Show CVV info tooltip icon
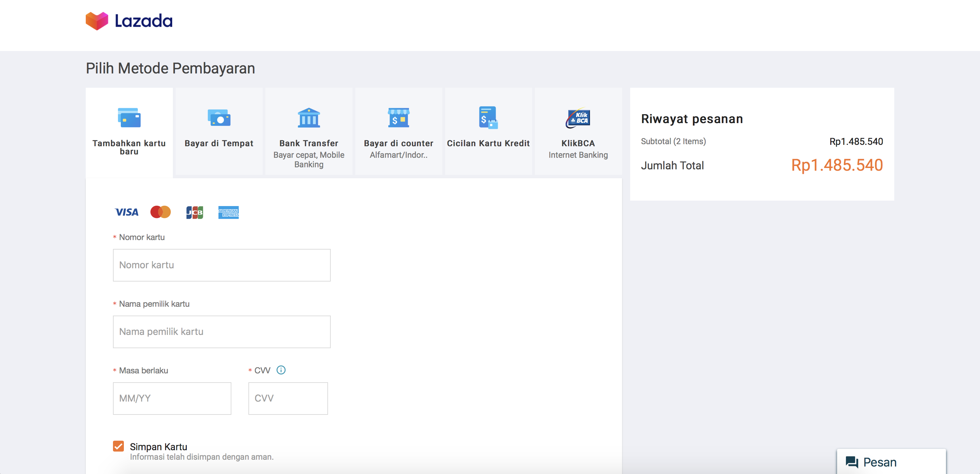 (281, 370)
